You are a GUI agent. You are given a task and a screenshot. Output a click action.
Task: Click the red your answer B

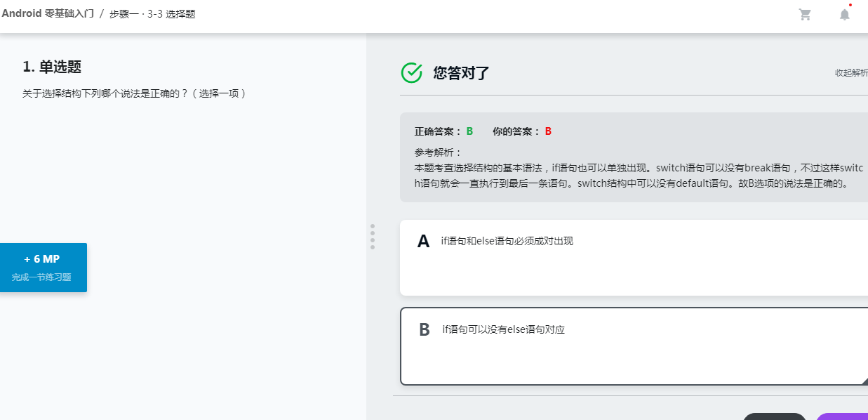click(548, 131)
